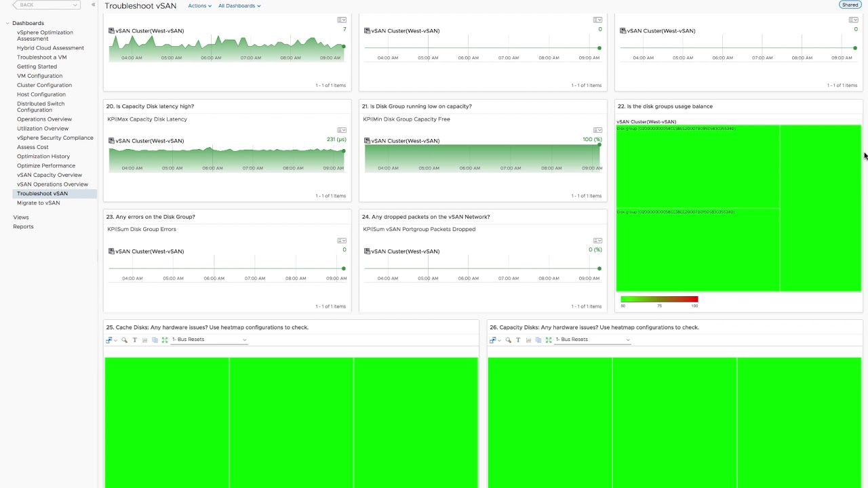
Task: Open the Migrate to vSAN dashboard
Action: (x=38, y=203)
